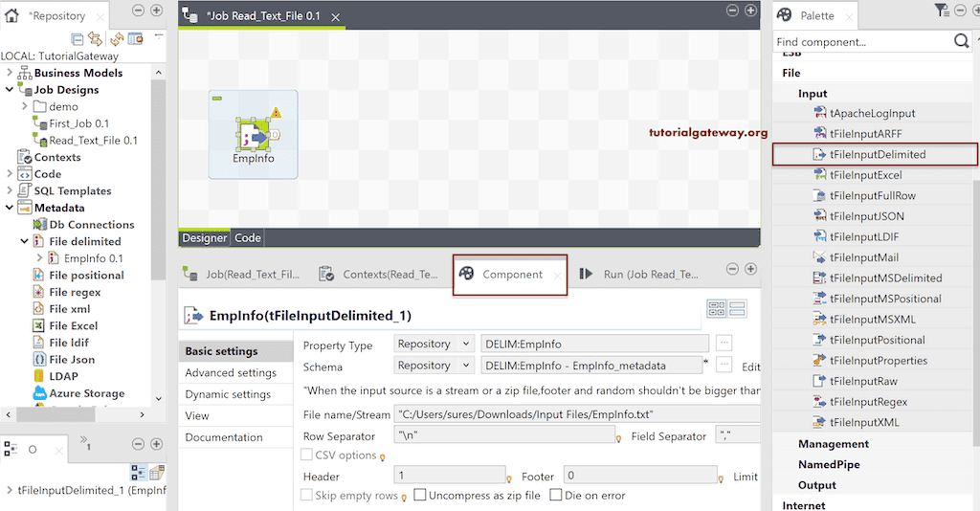Enable the CSV options checkbox
Image resolution: width=980 pixels, height=511 pixels.
[307, 455]
